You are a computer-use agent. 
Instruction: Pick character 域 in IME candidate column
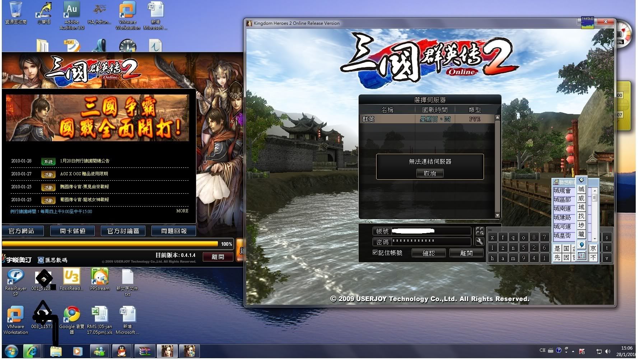[582, 207]
